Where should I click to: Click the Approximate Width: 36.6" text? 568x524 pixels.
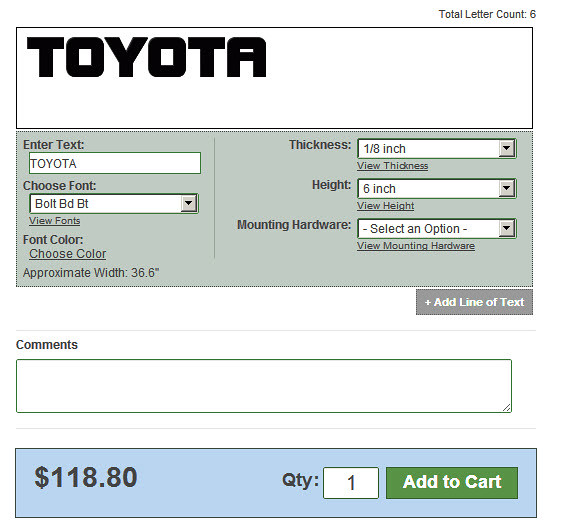[x=91, y=273]
